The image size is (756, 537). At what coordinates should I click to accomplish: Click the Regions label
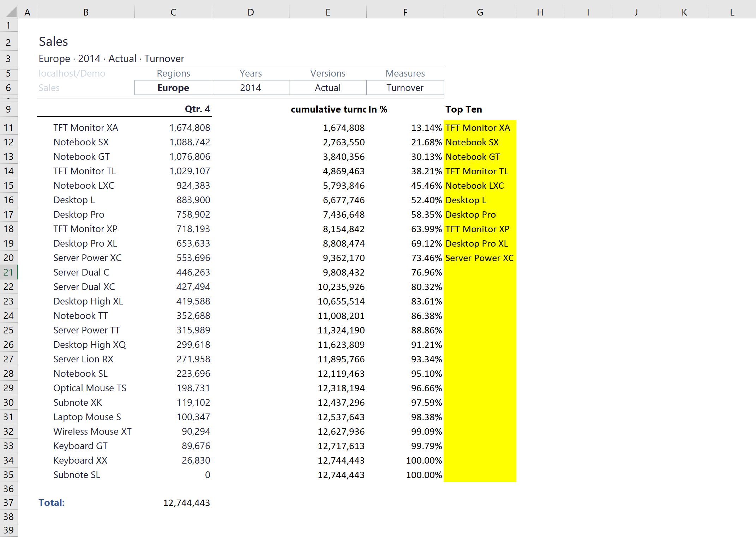click(x=173, y=73)
